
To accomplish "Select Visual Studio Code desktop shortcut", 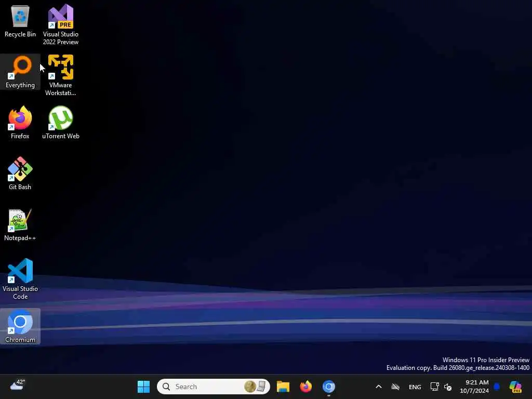I will point(20,279).
